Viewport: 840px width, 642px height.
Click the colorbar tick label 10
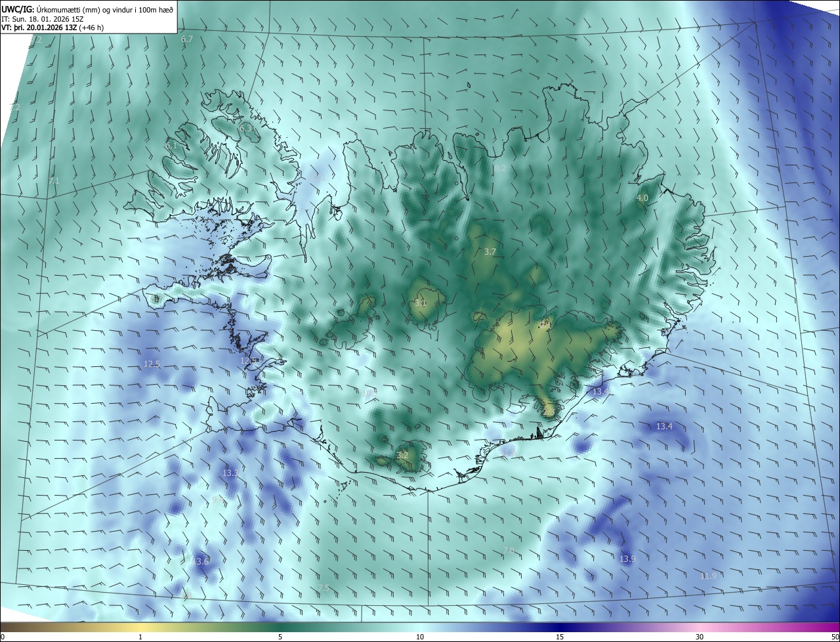click(x=420, y=637)
